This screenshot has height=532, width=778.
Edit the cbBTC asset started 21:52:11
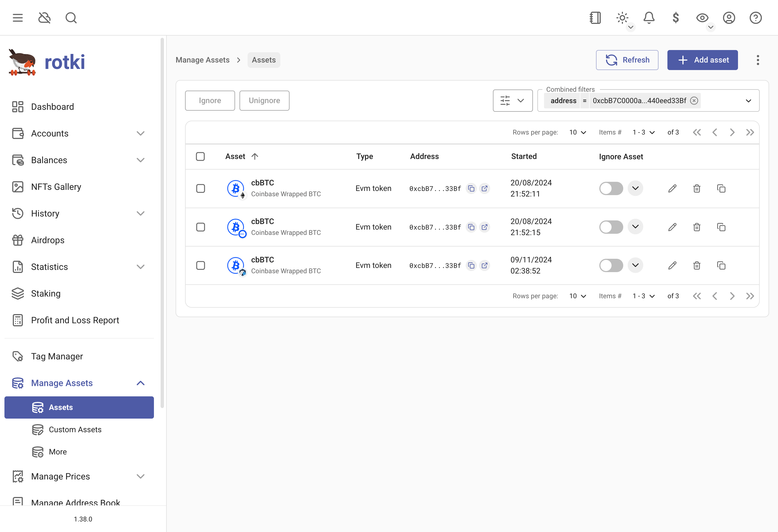(x=672, y=188)
